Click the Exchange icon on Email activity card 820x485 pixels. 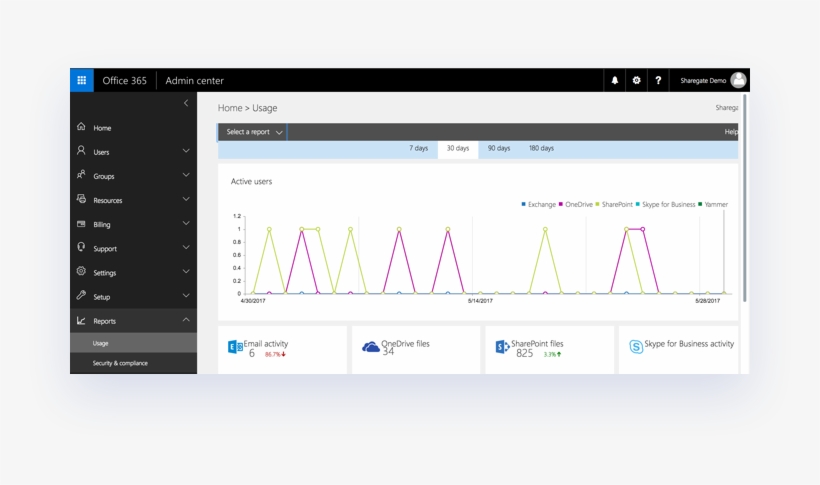coord(235,347)
